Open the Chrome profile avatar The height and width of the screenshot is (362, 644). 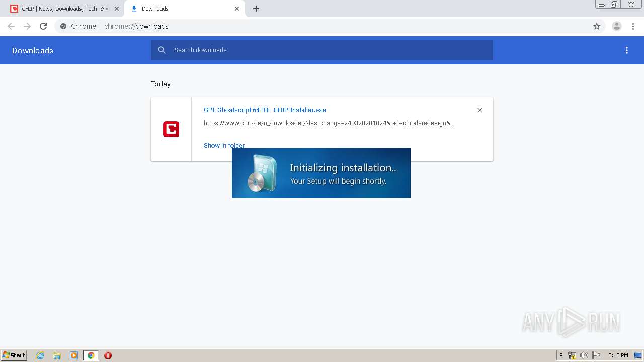[617, 26]
